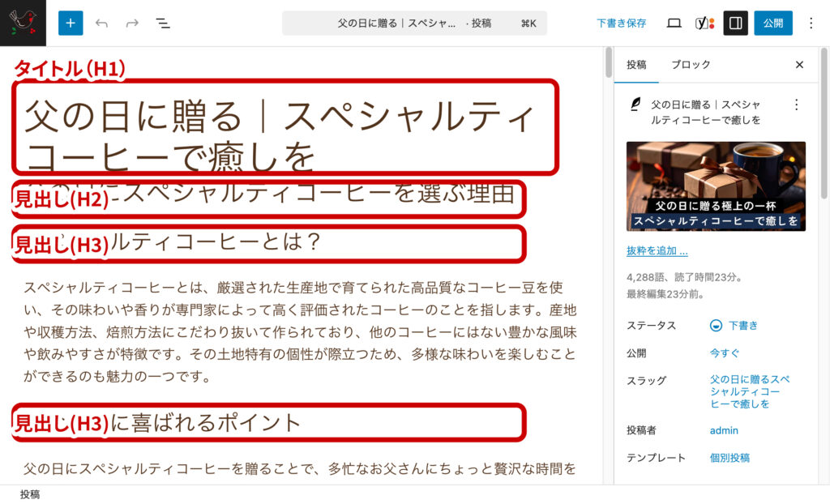Switch to the 投稿 tab
The width and height of the screenshot is (830, 504).
(x=636, y=65)
